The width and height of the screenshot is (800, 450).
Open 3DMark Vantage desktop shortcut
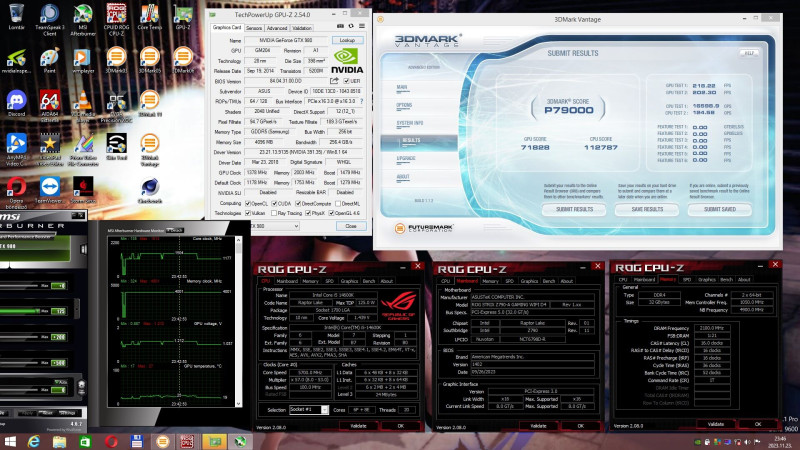149,149
